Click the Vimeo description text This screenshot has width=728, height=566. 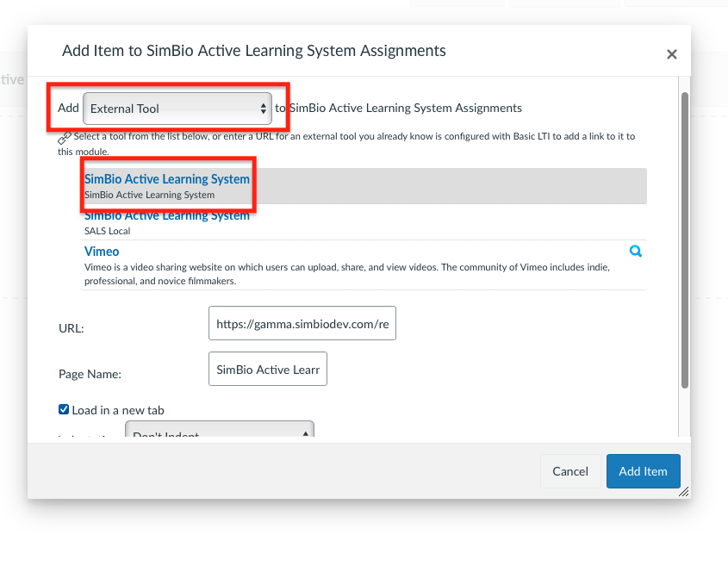tap(345, 274)
